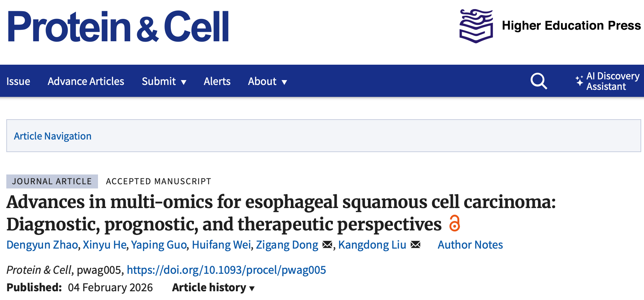Click the envelope icon after Kangdong Liu
This screenshot has height=300, width=644.
(415, 245)
